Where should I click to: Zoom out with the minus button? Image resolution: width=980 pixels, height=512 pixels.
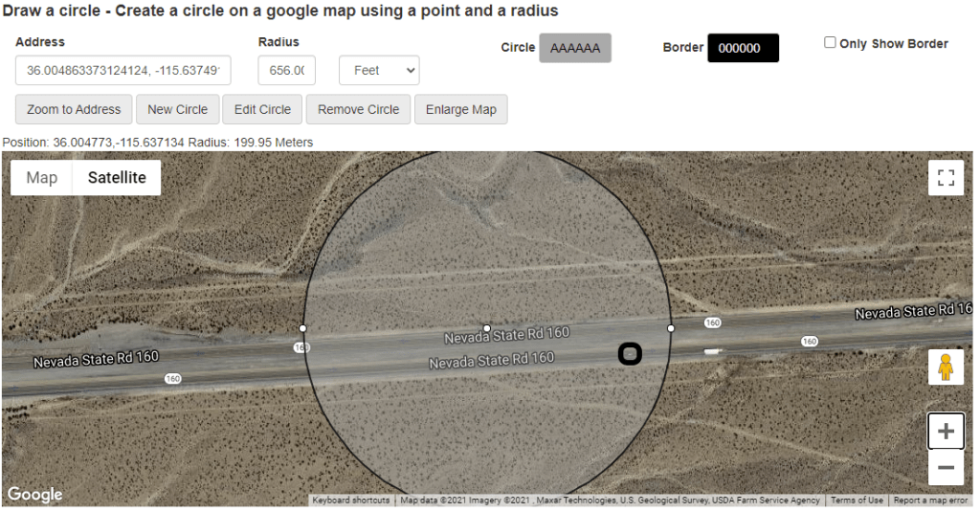coord(946,468)
